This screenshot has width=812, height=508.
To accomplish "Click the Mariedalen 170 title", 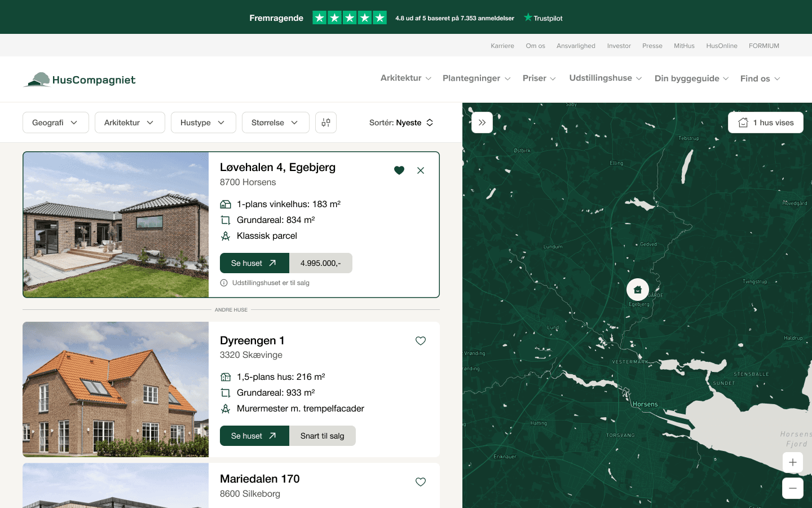I will pyautogui.click(x=260, y=479).
